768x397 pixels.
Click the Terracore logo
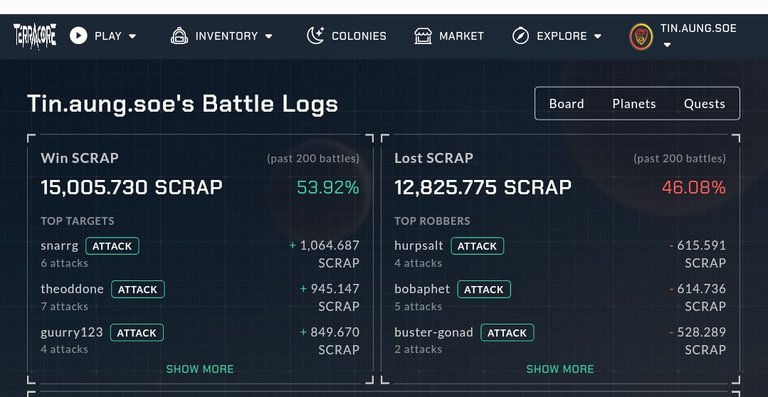pos(35,36)
